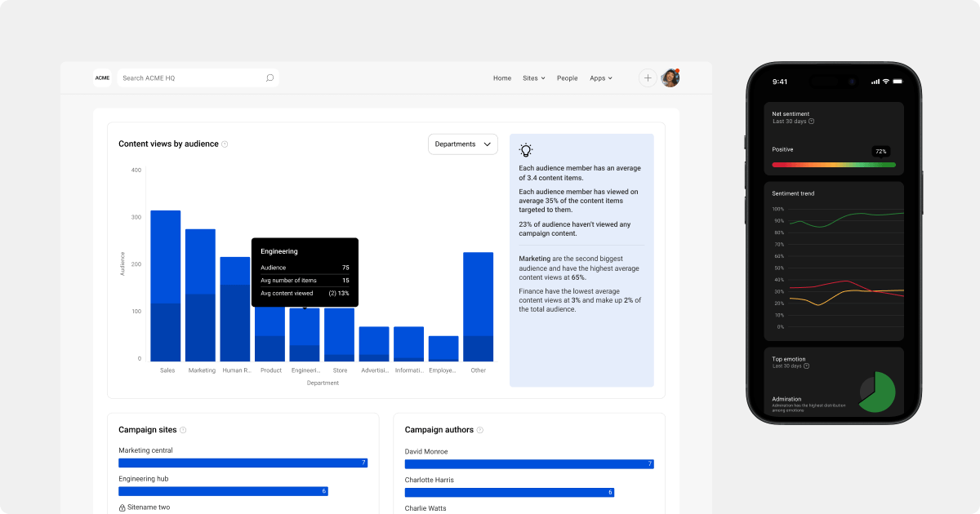Screen dimensions: 980x514
Task: Click the plus create button
Action: [x=648, y=78]
